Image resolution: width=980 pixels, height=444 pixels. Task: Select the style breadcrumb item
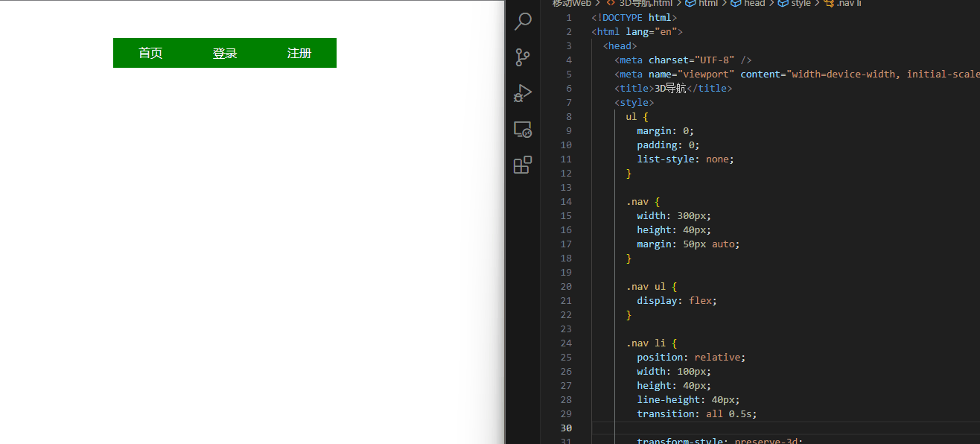[x=801, y=4]
